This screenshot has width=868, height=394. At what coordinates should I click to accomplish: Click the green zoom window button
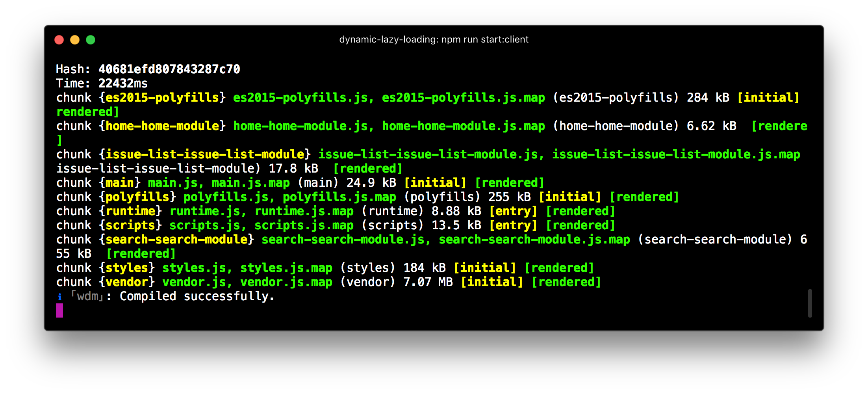(91, 40)
